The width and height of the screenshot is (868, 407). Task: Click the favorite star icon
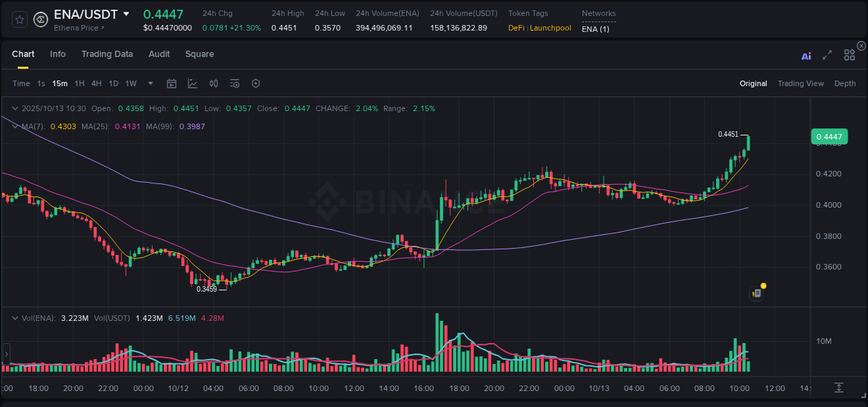click(x=19, y=20)
